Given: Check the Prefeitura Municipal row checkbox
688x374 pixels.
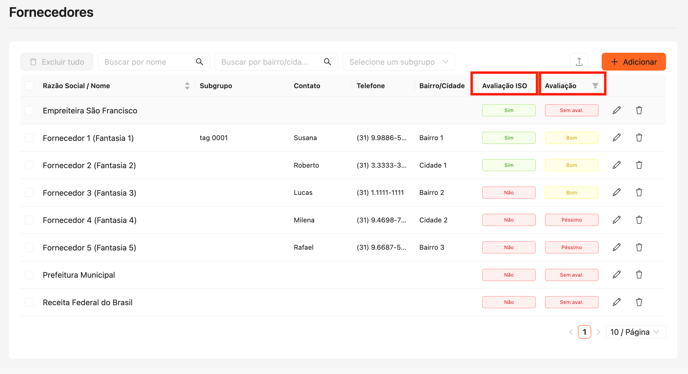Looking at the screenshot, I should [x=29, y=275].
